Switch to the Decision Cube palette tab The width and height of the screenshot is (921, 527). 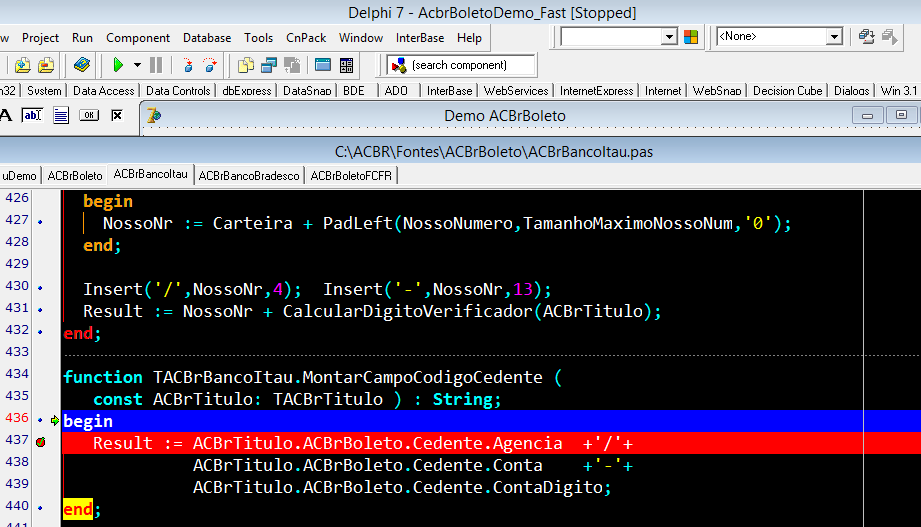[x=788, y=90]
